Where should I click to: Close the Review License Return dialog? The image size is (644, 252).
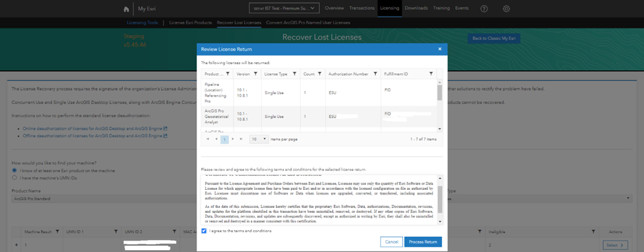[440, 49]
